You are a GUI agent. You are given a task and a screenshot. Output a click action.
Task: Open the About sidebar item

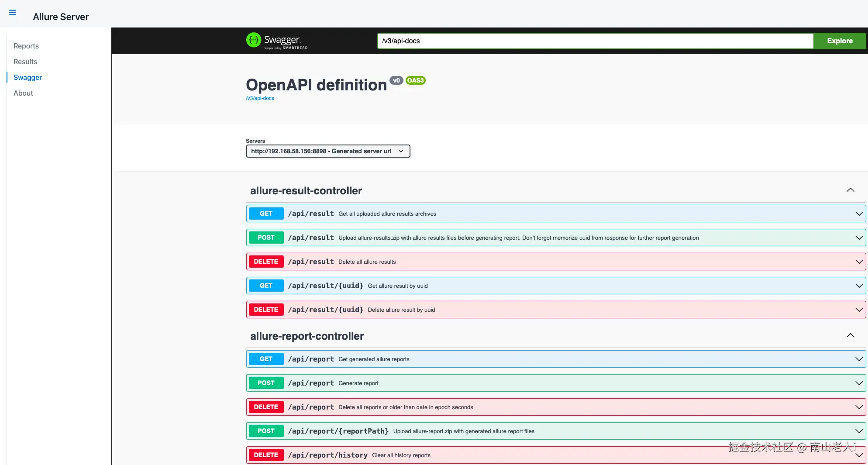tap(23, 93)
